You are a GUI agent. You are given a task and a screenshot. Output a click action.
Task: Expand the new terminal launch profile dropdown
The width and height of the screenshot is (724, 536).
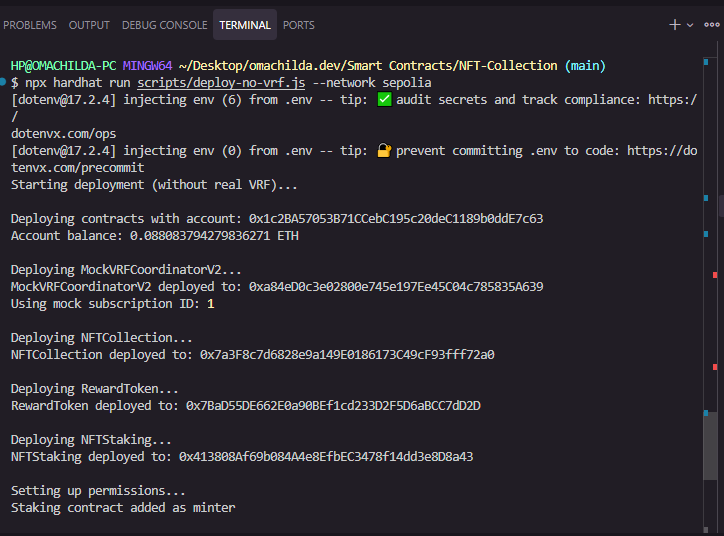tap(690, 25)
